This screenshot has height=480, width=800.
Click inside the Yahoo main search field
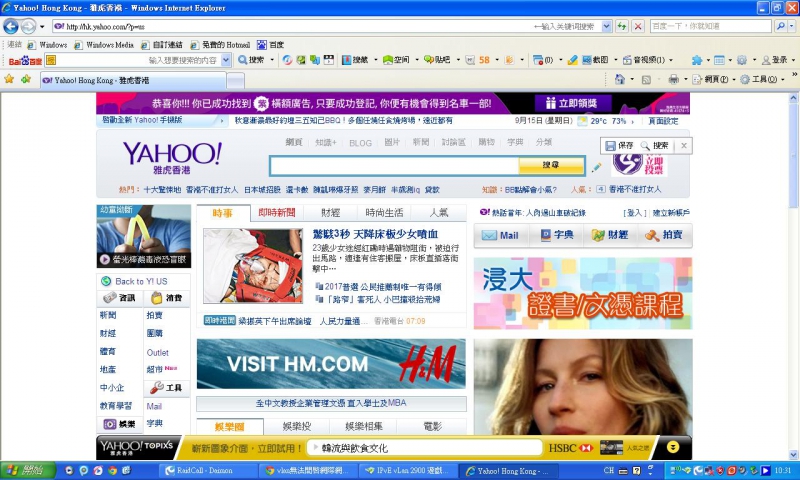[x=394, y=166]
